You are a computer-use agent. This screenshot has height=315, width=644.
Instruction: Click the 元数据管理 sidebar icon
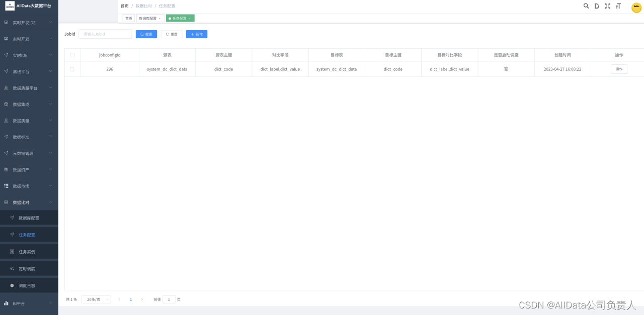[x=6, y=153]
